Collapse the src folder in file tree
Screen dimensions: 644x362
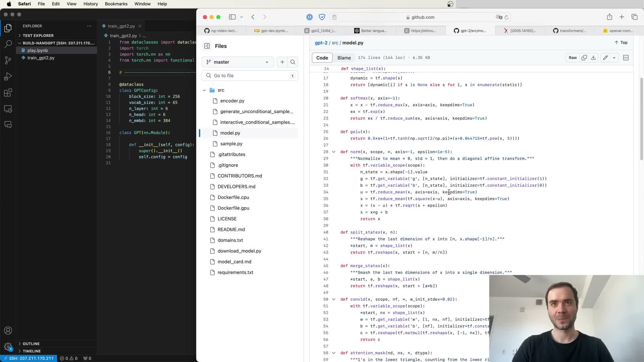[x=204, y=90]
